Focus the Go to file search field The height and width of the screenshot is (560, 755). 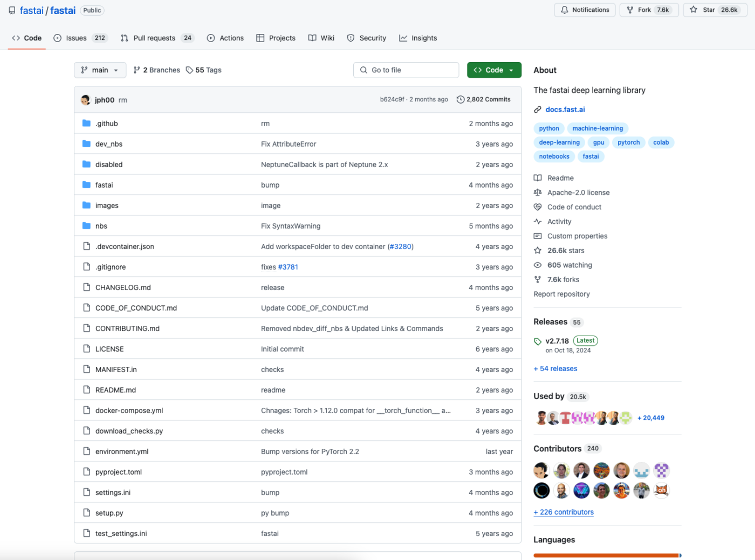tap(406, 70)
